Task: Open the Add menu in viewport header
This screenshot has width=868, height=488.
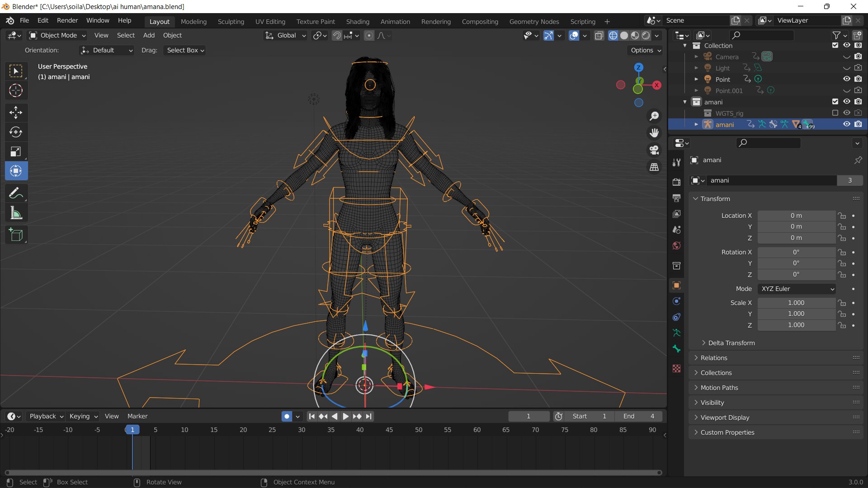Action: click(x=149, y=35)
